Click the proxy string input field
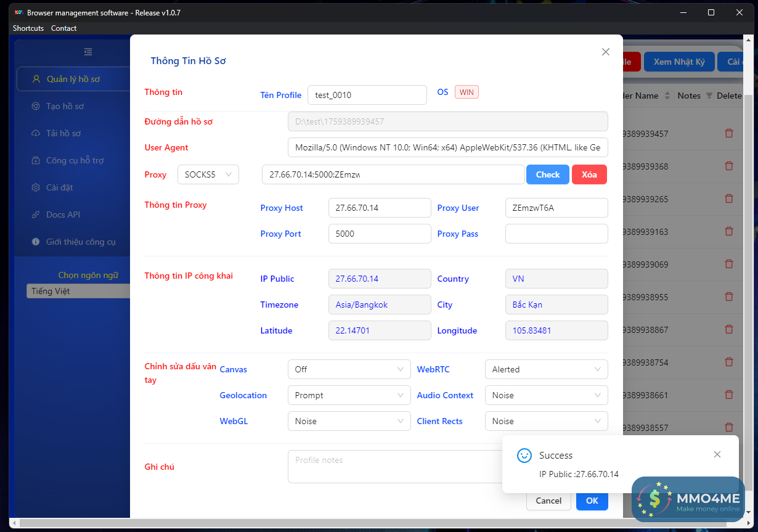Image resolution: width=758 pixels, height=532 pixels. click(393, 174)
